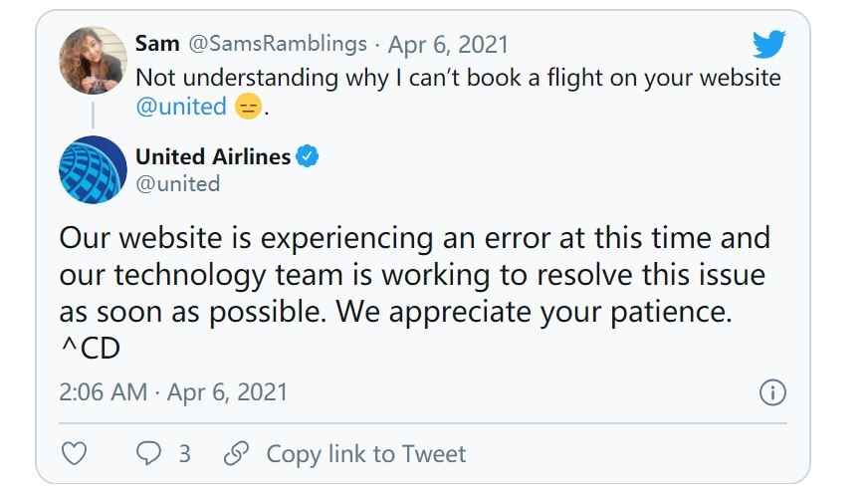Click the Twitter bird logo
This screenshot has width=868, height=498.
tap(768, 45)
